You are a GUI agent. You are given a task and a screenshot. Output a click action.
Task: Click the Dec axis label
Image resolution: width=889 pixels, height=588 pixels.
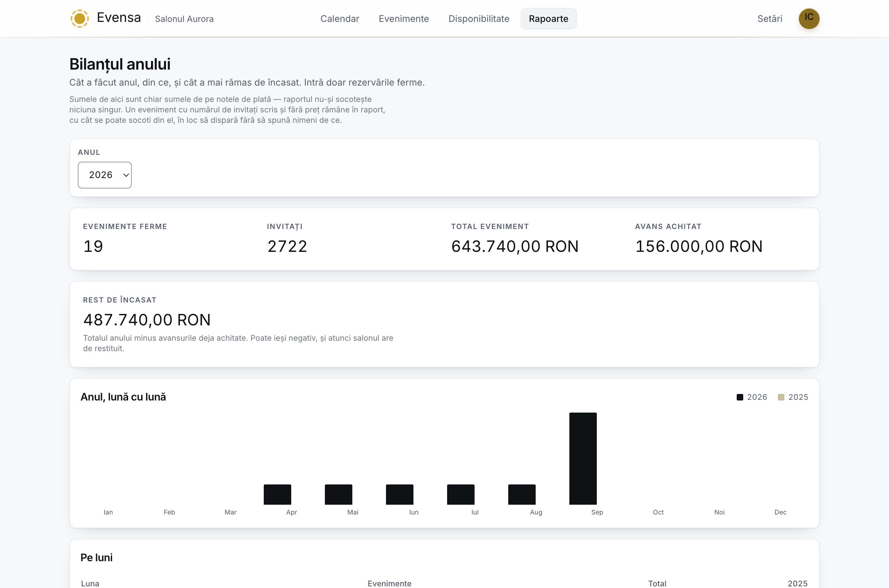pyautogui.click(x=780, y=512)
